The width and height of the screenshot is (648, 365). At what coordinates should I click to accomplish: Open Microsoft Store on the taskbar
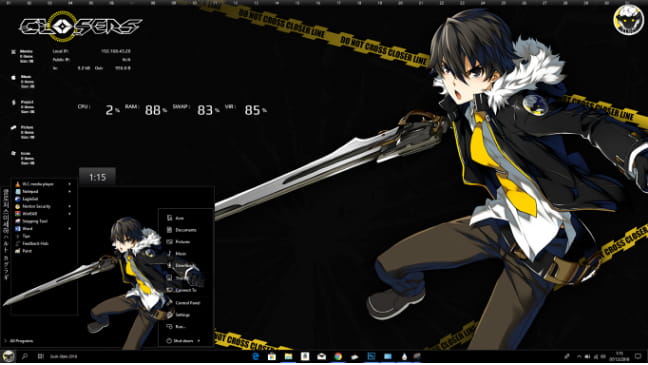click(272, 356)
